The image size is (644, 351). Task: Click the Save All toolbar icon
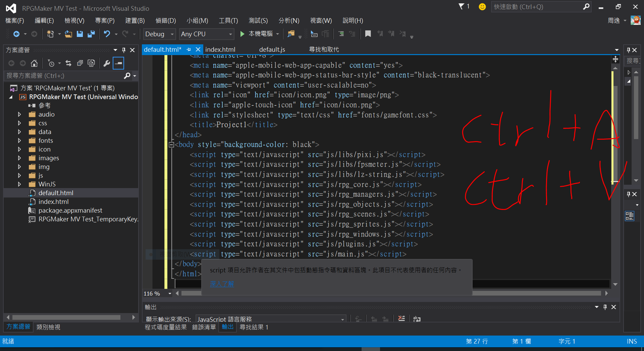[x=91, y=34]
